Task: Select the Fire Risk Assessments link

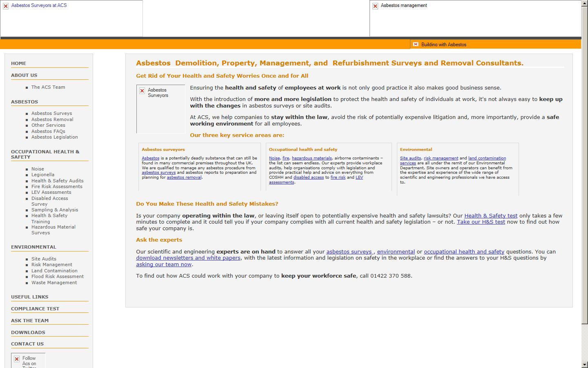Action: tap(57, 186)
